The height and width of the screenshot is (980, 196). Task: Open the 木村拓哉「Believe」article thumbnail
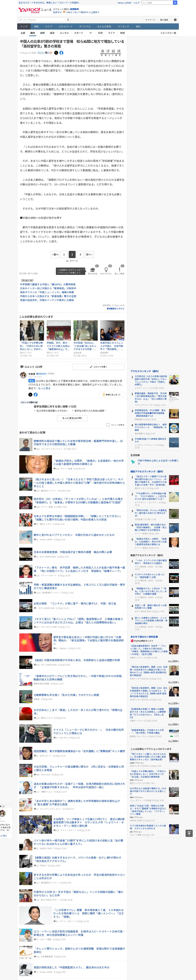coord(86,330)
